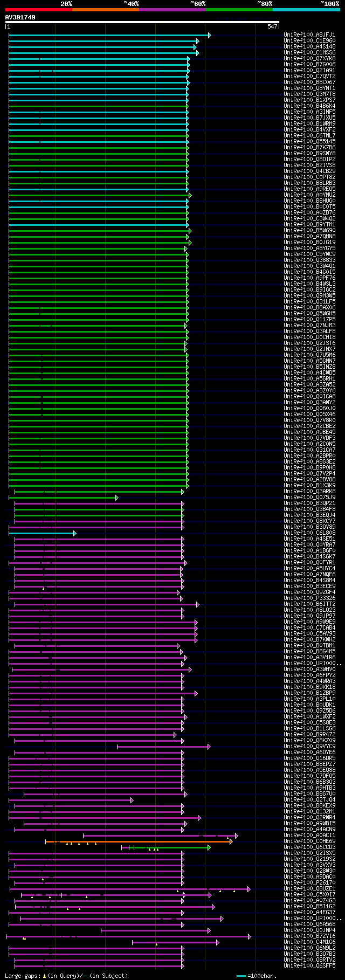345x980 pixels.
Task: Click the Large gaps legend text
Action: (x=66, y=976)
